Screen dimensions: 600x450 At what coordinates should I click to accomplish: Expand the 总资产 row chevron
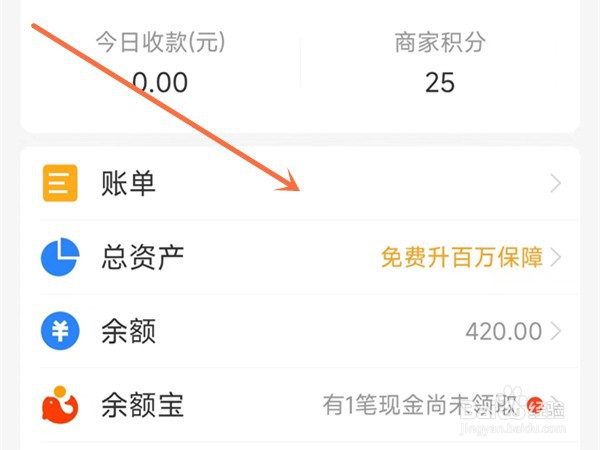(x=556, y=257)
